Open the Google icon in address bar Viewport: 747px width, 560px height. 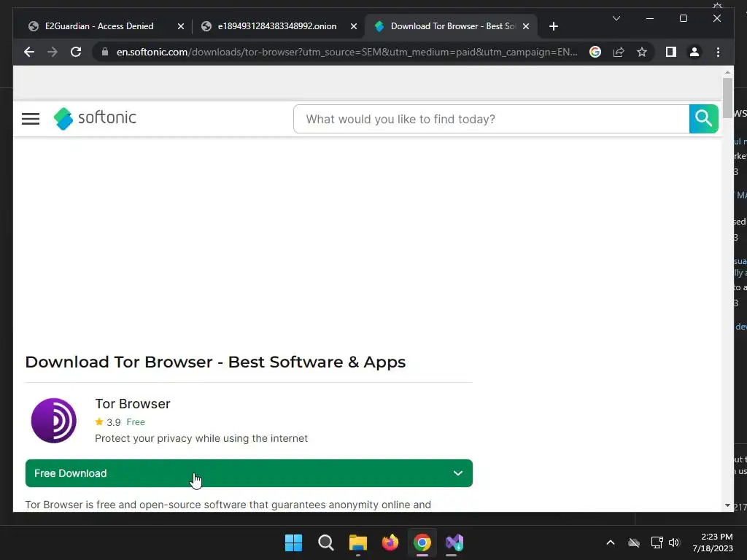click(x=595, y=52)
